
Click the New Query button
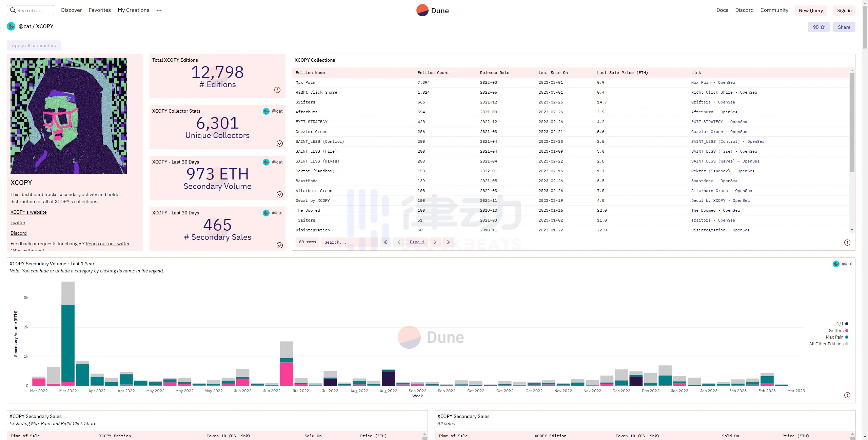[x=811, y=11]
